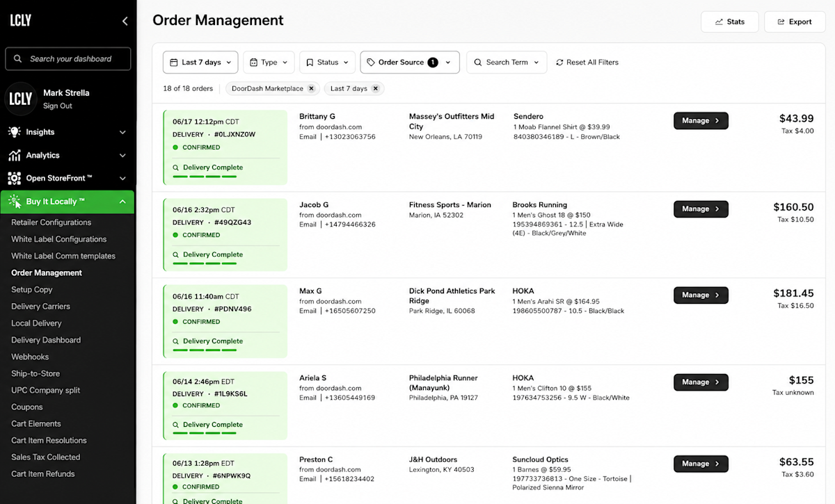Viewport: 835px width, 504px height.
Task: Open the Order Source filter dropdown
Action: pyautogui.click(x=410, y=63)
